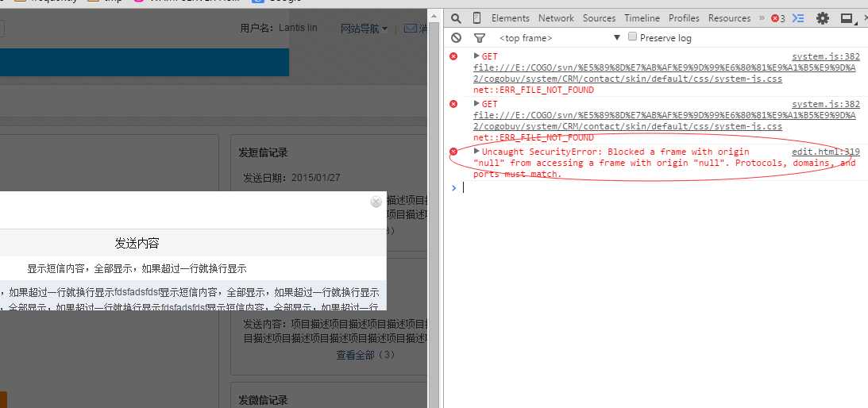
Task: Click the dock-side window icon
Action: (847, 18)
